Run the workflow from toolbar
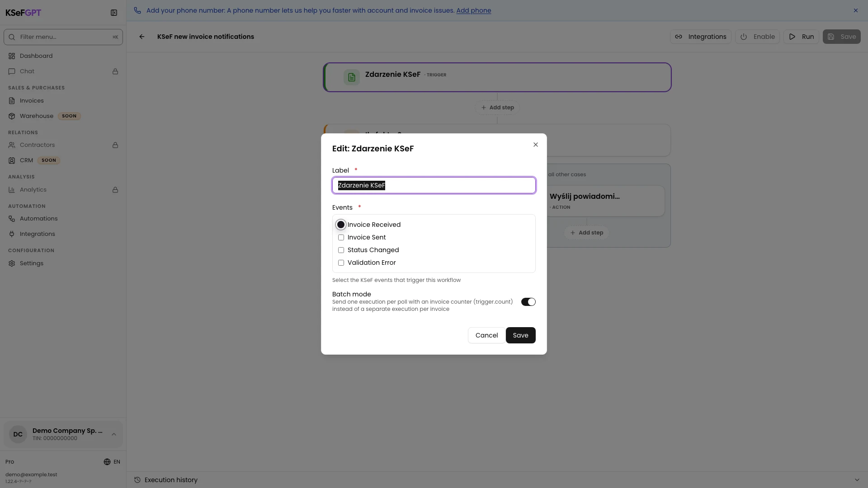Screen dimensions: 868x488 coord(801,37)
